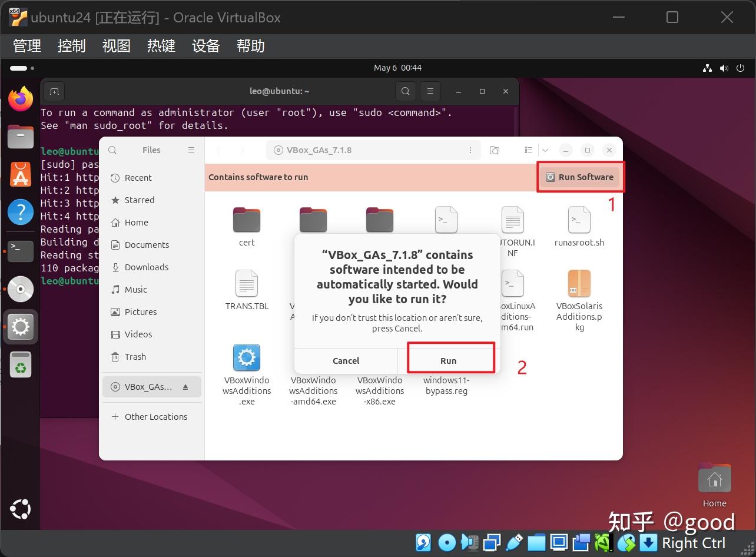Click Run in the software confirmation dialog
Image resolution: width=756 pixels, height=557 pixels.
point(448,360)
